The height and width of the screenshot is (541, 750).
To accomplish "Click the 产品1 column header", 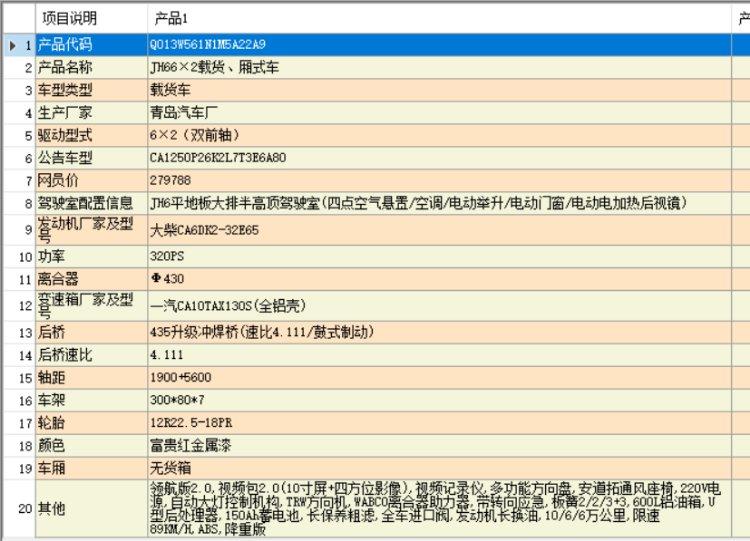I will 439,19.
